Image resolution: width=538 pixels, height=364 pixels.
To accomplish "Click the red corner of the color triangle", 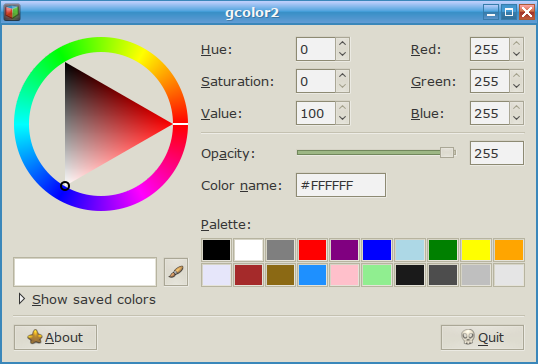I will click(x=170, y=124).
